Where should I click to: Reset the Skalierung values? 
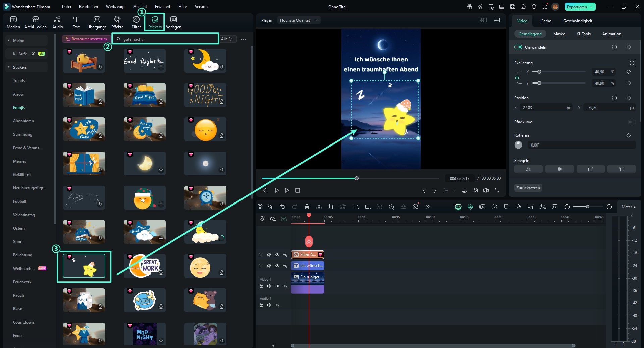632,63
